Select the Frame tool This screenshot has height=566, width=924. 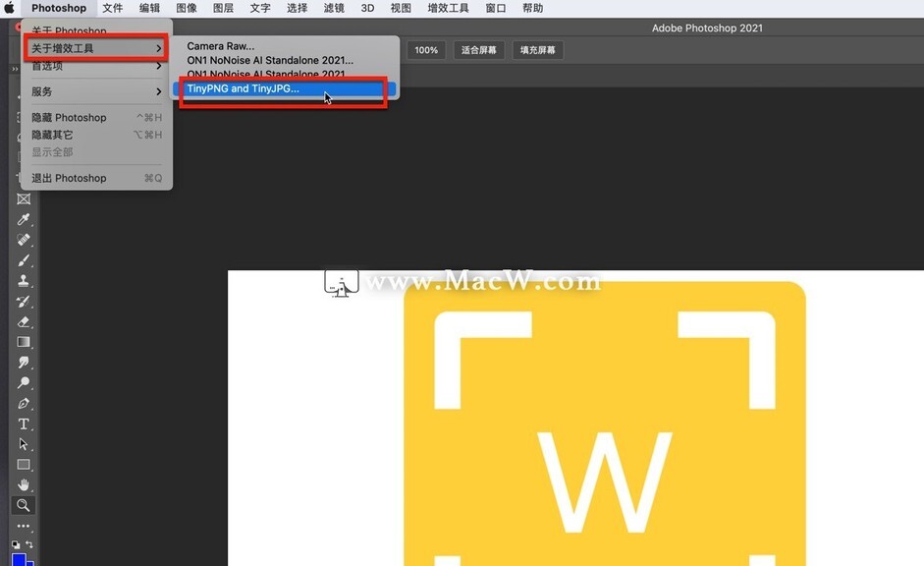24,199
